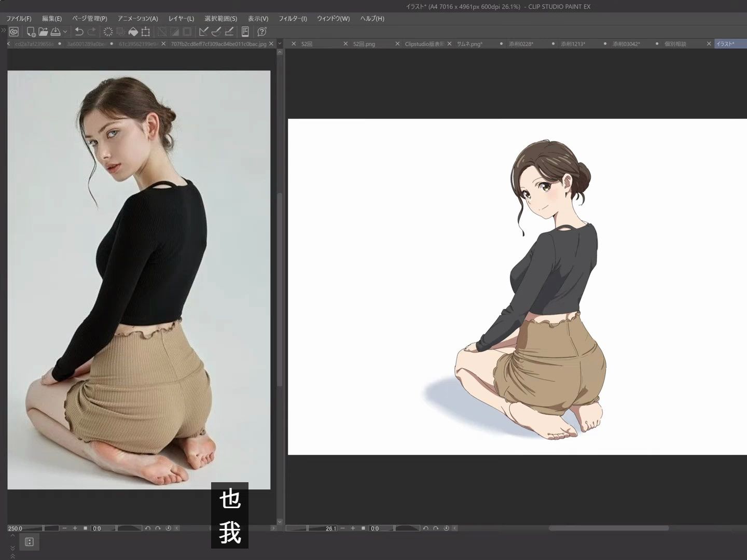747x560 pixels.
Task: Undo the last action
Action: coord(79,32)
